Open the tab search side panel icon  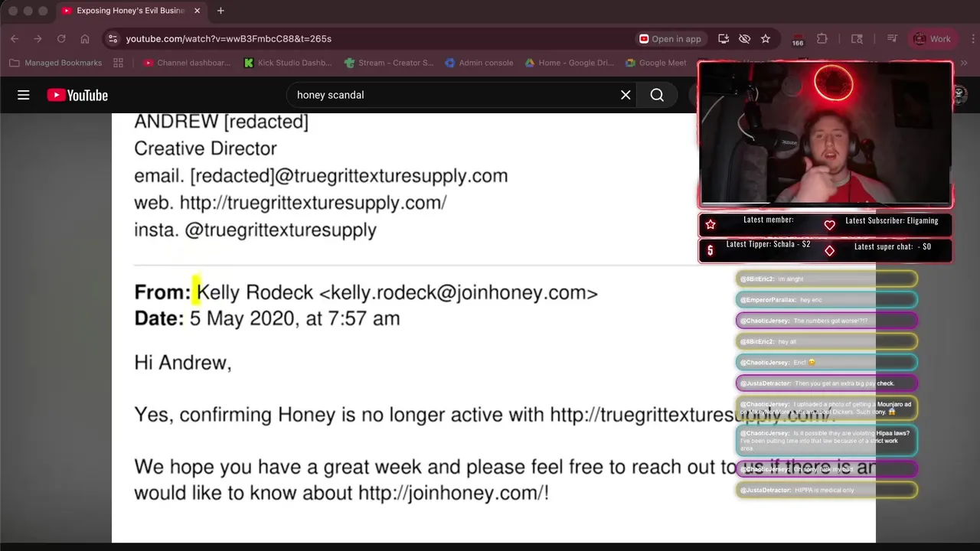coord(857,38)
